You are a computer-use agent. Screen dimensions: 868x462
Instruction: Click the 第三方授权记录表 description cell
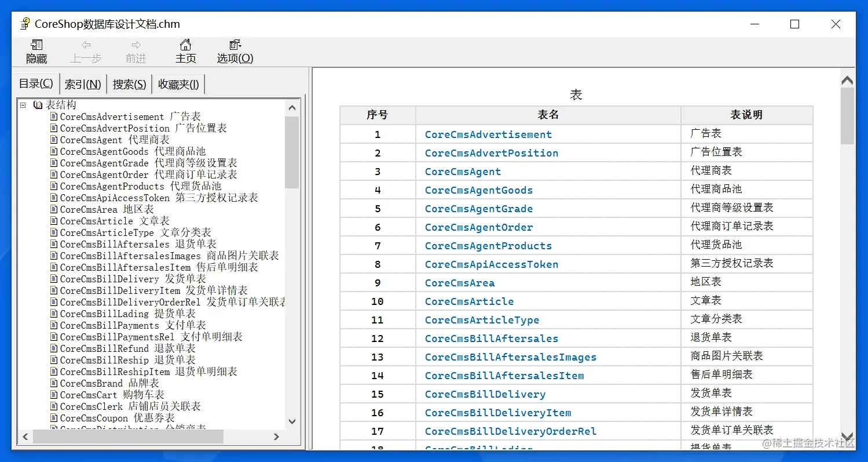[x=747, y=264]
